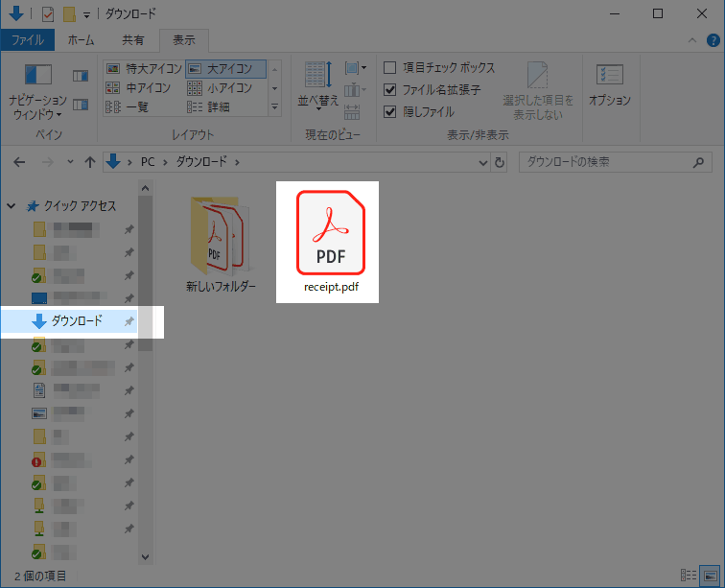Image resolution: width=725 pixels, height=588 pixels.
Task: Click the properties quick access toolbar icon
Action: [x=48, y=14]
